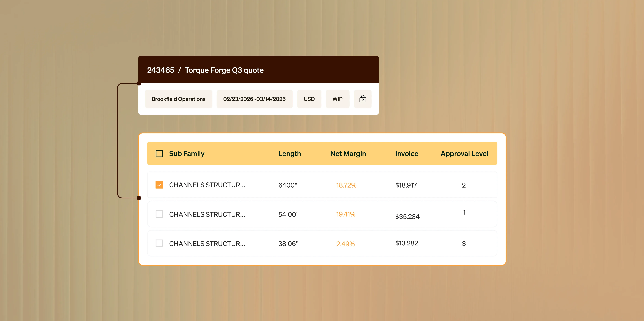Click the Approval Level column header

coord(464,153)
